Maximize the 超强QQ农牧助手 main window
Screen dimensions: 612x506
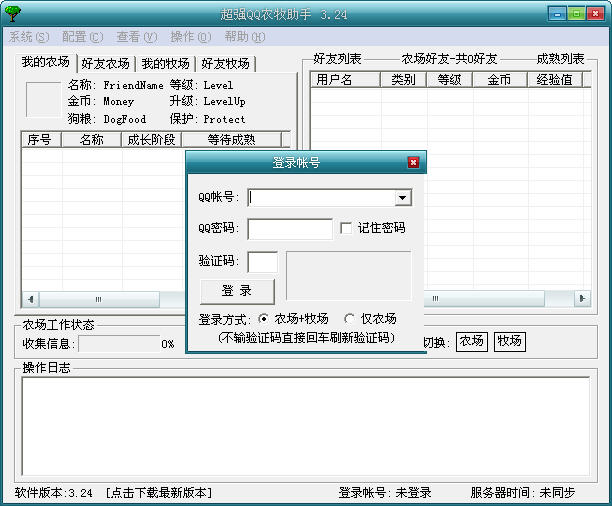click(x=576, y=14)
